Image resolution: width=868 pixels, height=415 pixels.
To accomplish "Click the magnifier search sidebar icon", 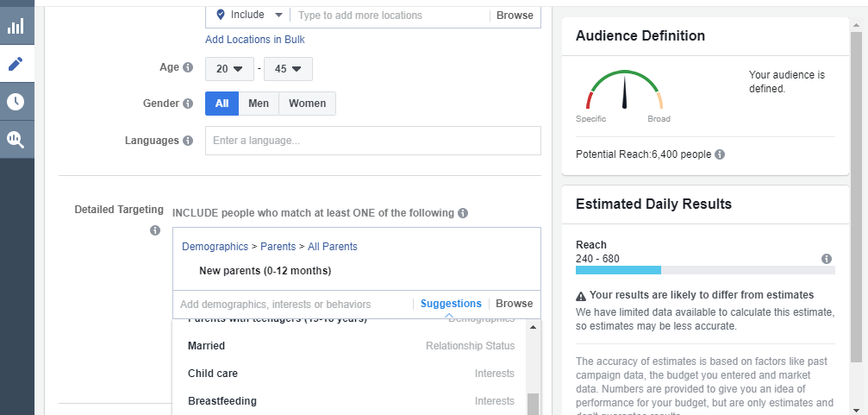I will (x=16, y=139).
